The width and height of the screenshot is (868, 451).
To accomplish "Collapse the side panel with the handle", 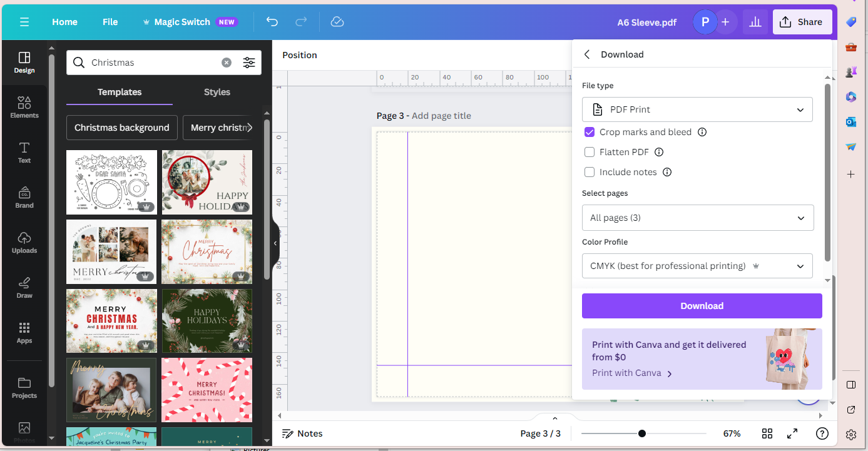I will (275, 243).
